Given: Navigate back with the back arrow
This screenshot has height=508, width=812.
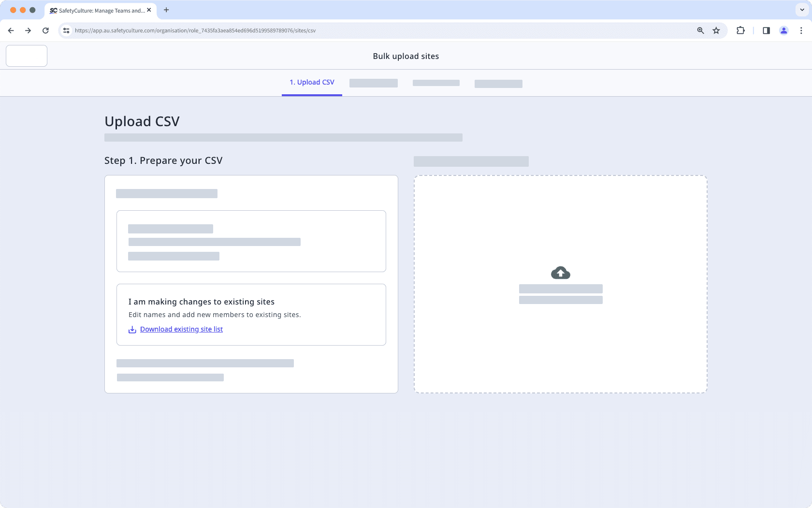Looking at the screenshot, I should coord(11,30).
